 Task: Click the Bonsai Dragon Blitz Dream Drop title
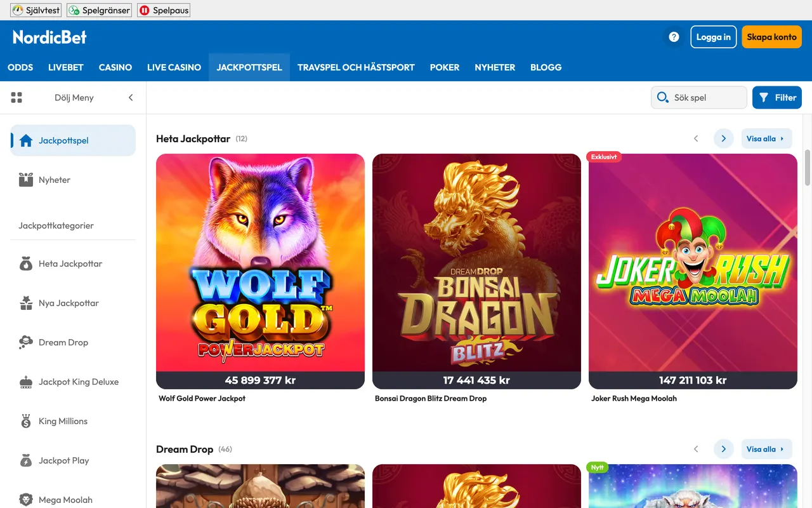[431, 398]
